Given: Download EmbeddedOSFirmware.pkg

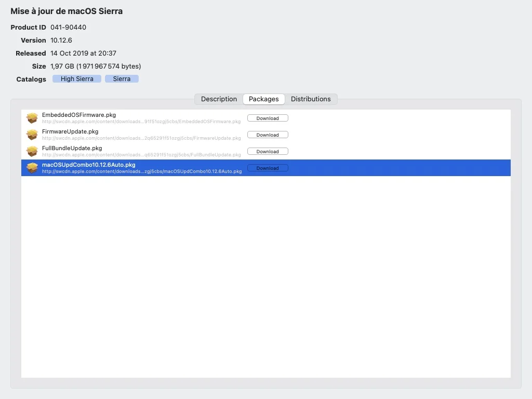Looking at the screenshot, I should pos(268,118).
